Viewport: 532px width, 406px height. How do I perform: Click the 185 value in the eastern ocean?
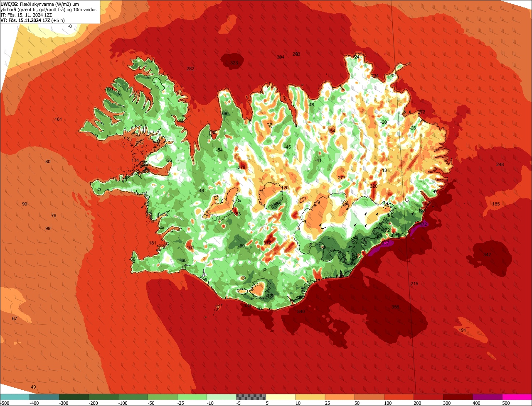496,204
